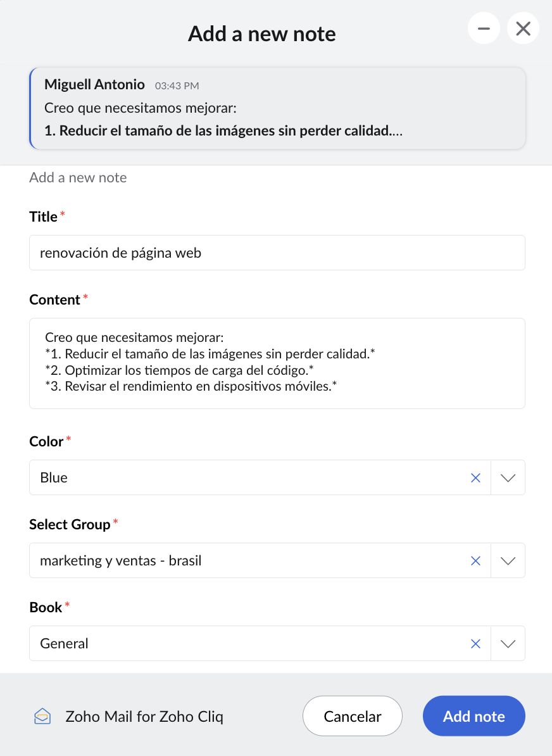Expand the Color dropdown arrow
This screenshot has height=756, width=552.
coord(508,478)
